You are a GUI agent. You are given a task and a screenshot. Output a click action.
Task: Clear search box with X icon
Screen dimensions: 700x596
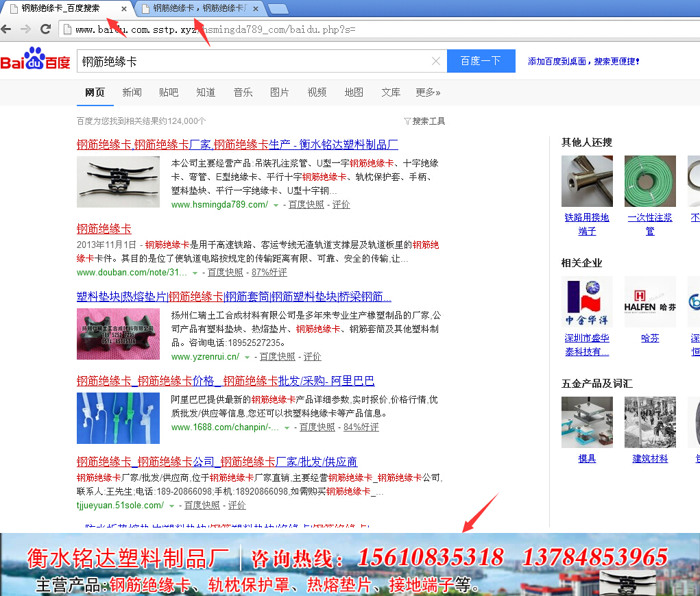(x=436, y=61)
